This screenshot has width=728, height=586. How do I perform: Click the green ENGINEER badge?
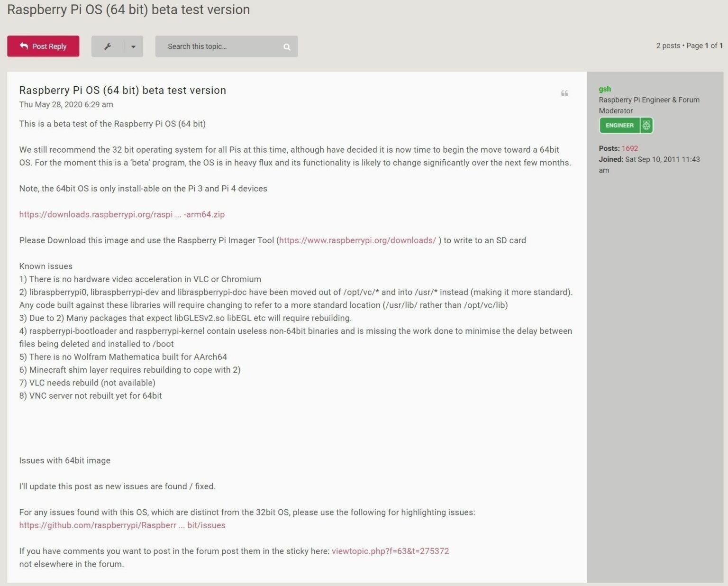619,125
